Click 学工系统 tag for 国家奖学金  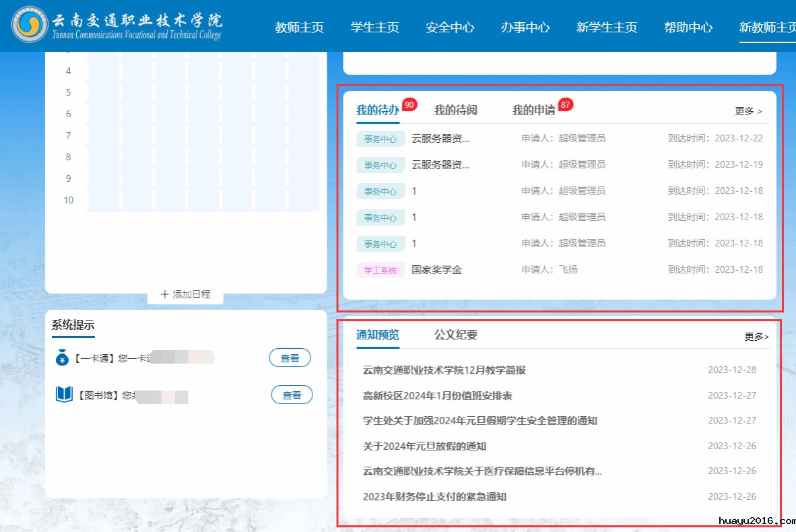click(380, 270)
